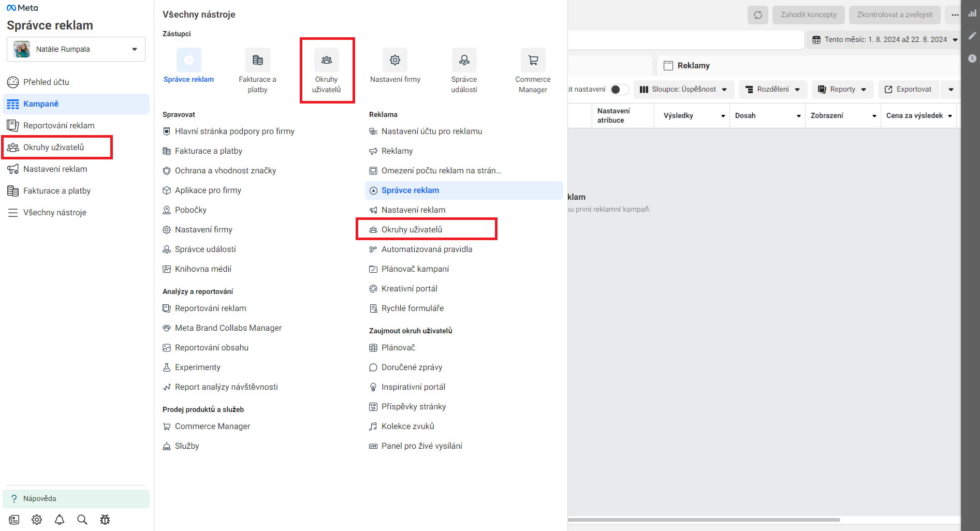Select Kampaně in left sidebar
Viewport: 980px width, 531px height.
(x=76, y=104)
